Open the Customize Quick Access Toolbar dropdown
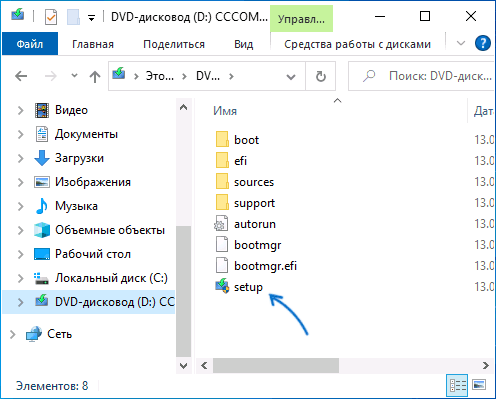 91,17
